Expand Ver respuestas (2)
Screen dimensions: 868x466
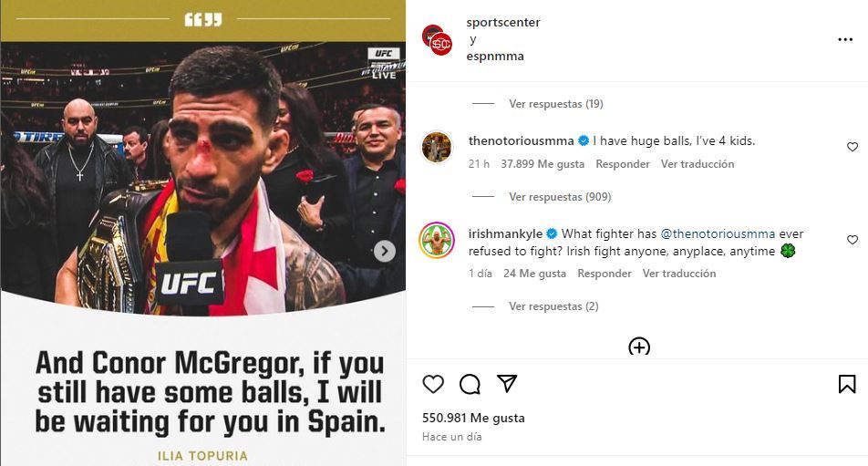(553, 306)
